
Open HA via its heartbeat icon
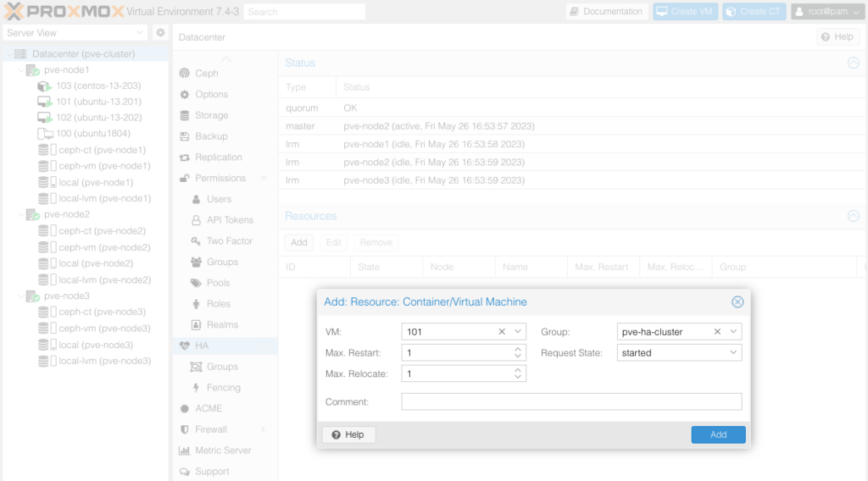(184, 346)
